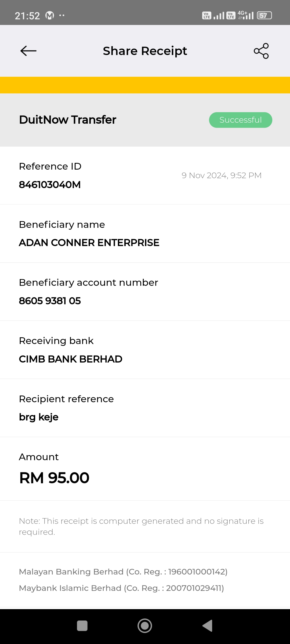Viewport: 290px width, 644px height.
Task: Select reference ID 846103040M
Action: pos(50,185)
